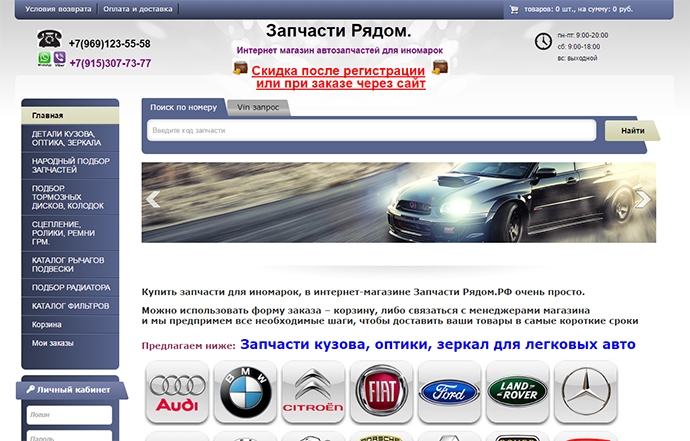Click Запчасти кузова, оптики, зеркал heading

click(x=438, y=344)
